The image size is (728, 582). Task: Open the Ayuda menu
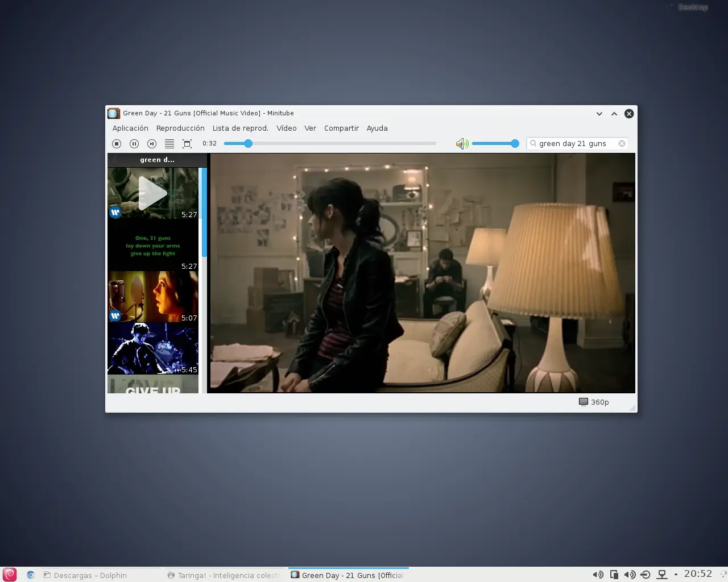click(x=377, y=128)
